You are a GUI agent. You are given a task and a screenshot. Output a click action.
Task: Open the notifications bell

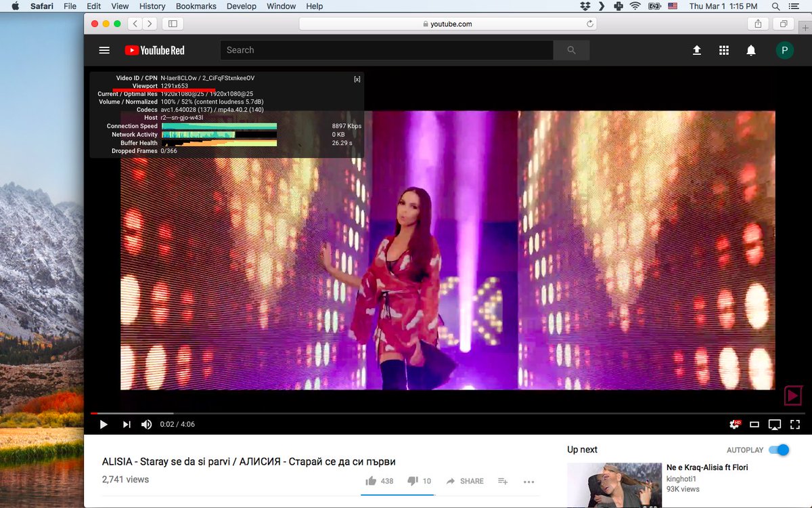[751, 50]
